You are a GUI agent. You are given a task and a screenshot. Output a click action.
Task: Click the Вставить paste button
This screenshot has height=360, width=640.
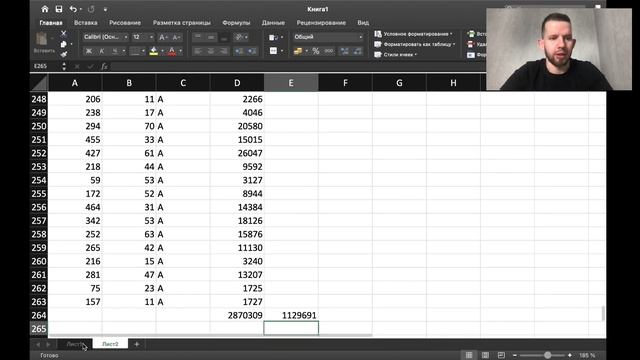[43, 43]
